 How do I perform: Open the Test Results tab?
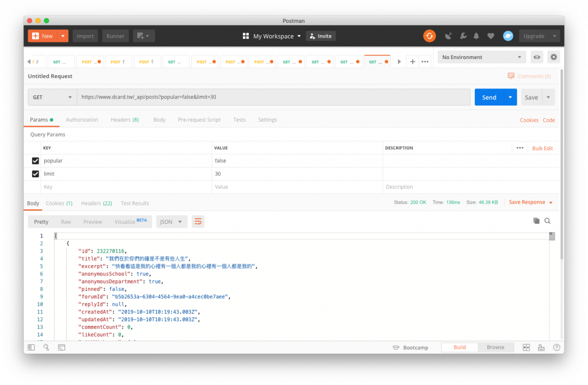tap(134, 203)
